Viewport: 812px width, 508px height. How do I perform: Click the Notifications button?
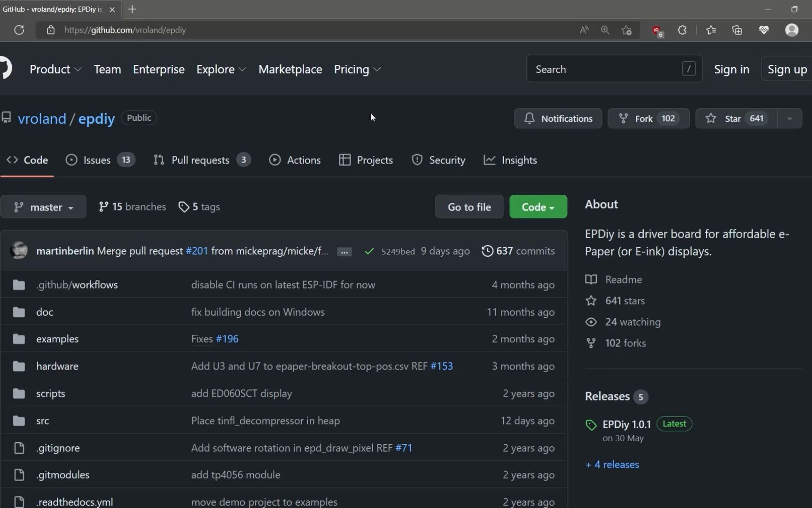click(x=558, y=119)
